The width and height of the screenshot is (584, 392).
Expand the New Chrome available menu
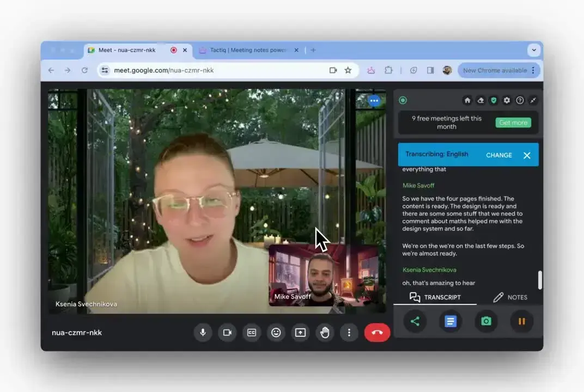coord(532,70)
